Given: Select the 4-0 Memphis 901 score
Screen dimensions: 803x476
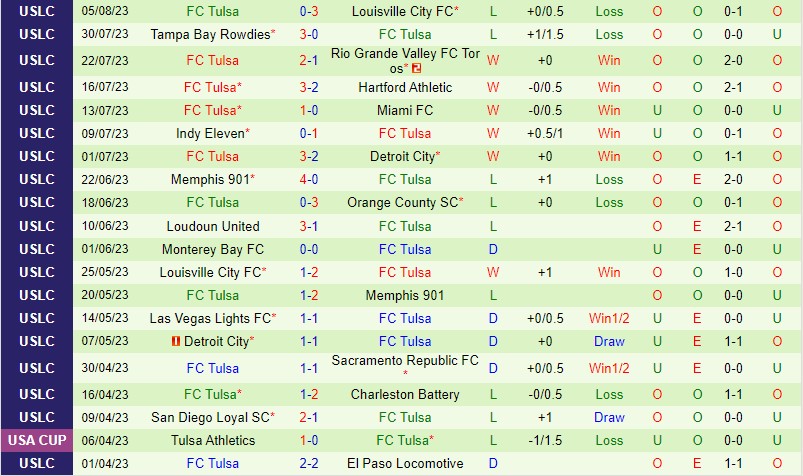Looking at the screenshot, I should coord(308,179).
